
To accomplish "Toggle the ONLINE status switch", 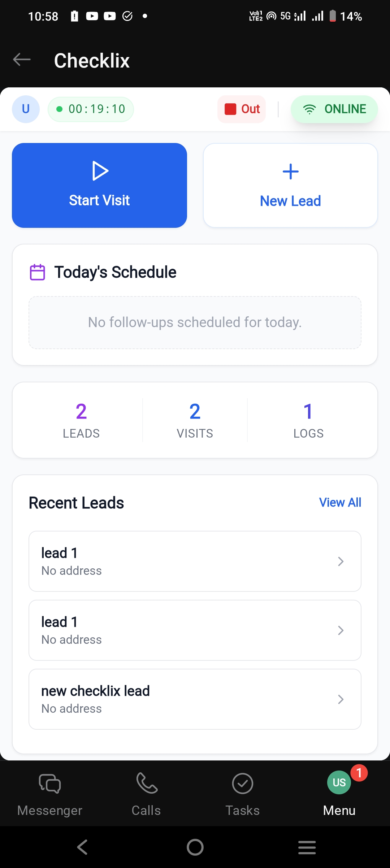I will click(x=334, y=109).
